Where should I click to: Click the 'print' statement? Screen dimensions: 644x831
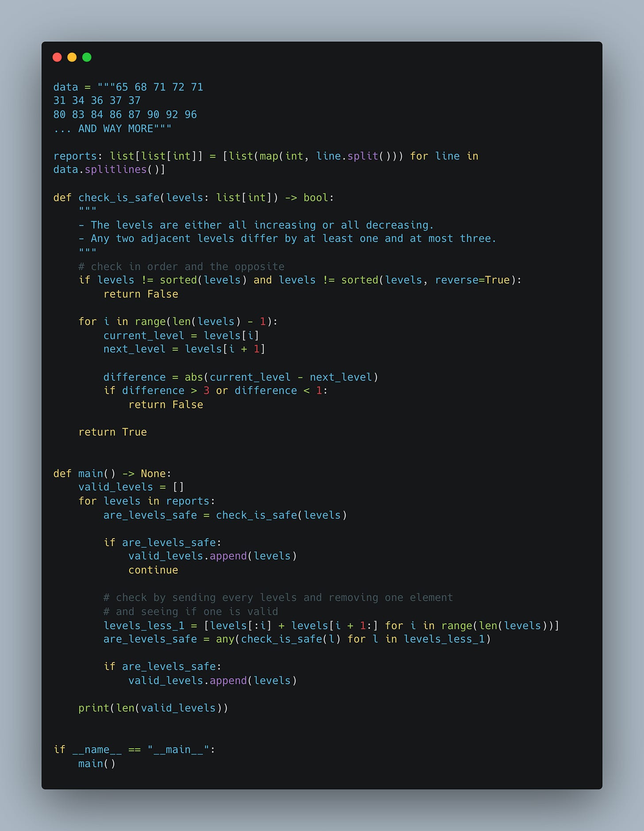(153, 708)
